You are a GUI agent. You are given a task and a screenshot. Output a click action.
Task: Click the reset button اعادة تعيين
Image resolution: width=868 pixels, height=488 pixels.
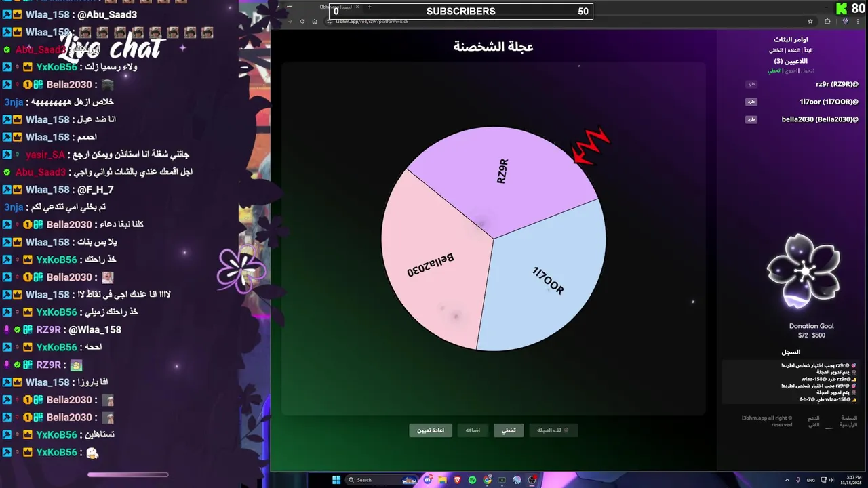coord(431,430)
